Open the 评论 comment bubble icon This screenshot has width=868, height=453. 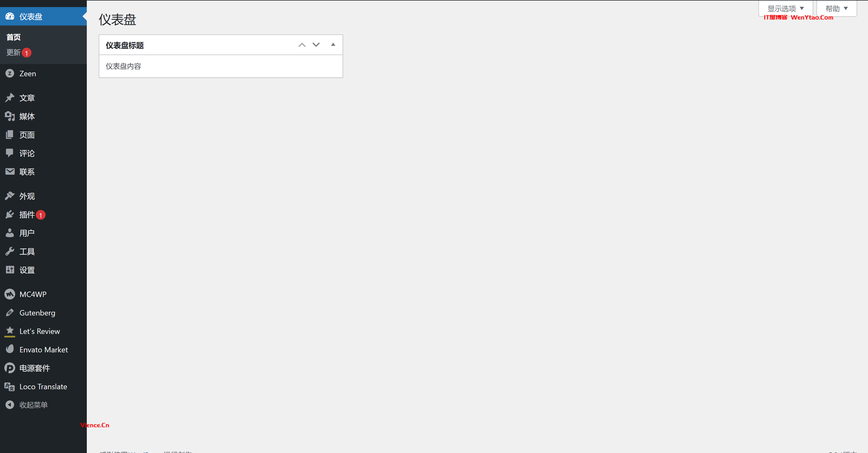point(10,153)
